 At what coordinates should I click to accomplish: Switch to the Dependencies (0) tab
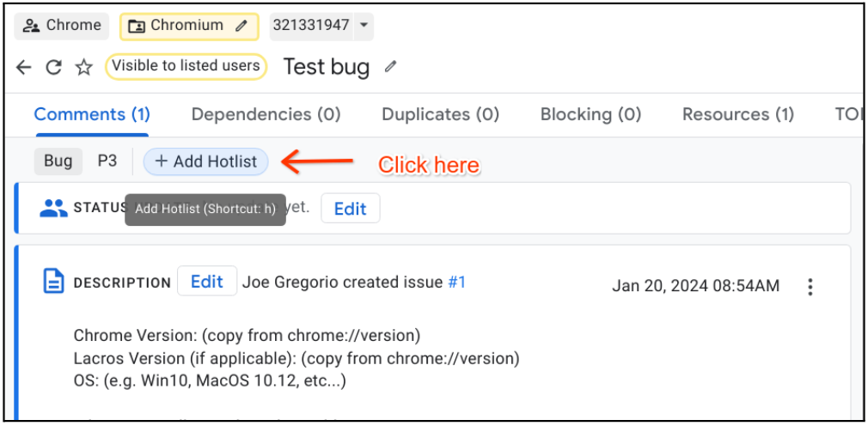pos(266,114)
